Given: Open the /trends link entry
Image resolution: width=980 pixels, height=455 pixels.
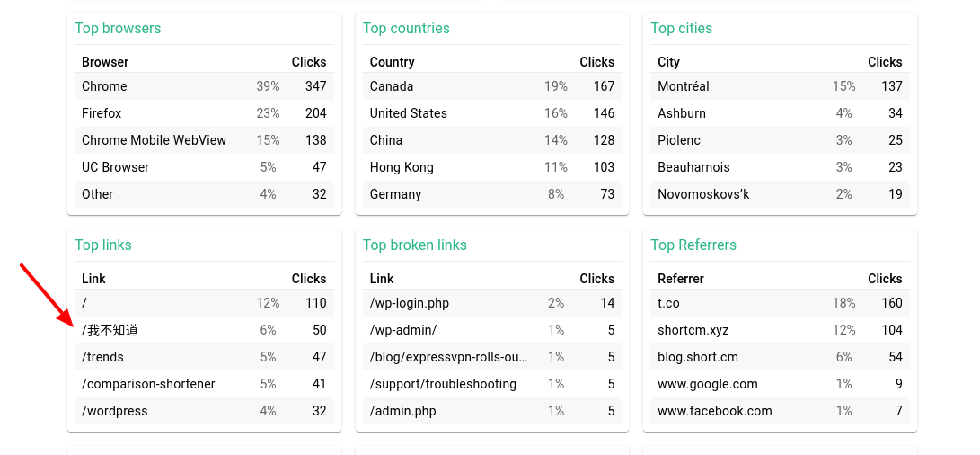Looking at the screenshot, I should [204, 357].
